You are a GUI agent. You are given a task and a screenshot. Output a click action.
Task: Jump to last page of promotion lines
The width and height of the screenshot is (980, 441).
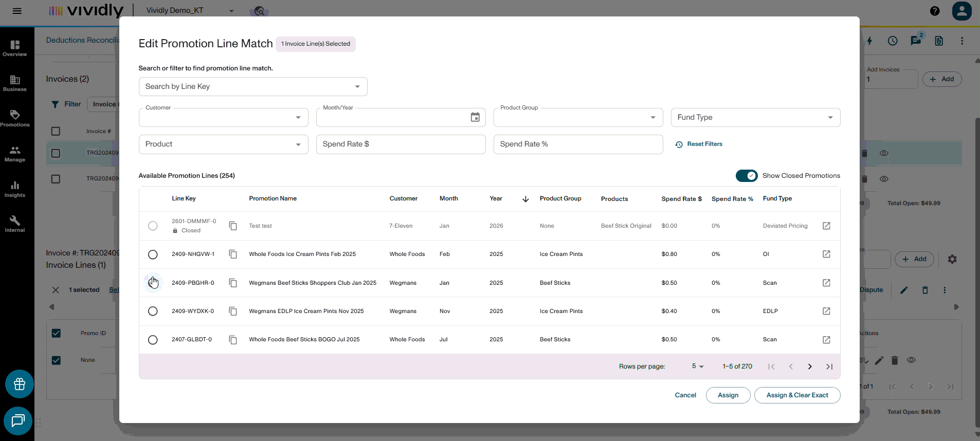(x=829, y=366)
